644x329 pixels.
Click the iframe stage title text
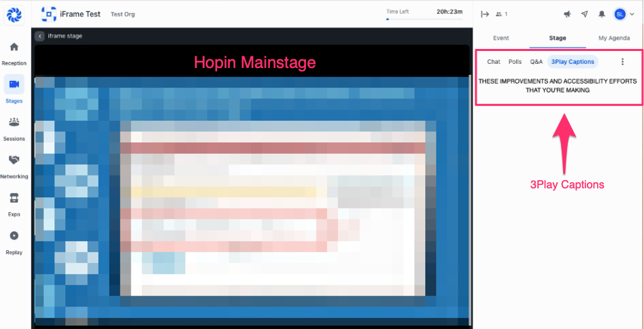(65, 36)
